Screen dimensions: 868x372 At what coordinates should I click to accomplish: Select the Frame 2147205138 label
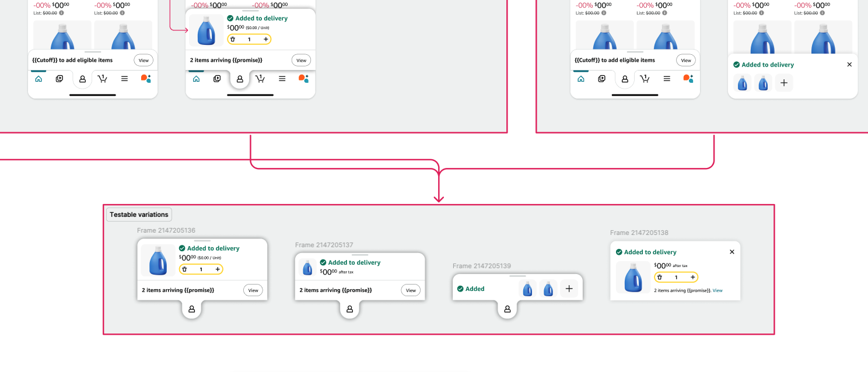[639, 233]
